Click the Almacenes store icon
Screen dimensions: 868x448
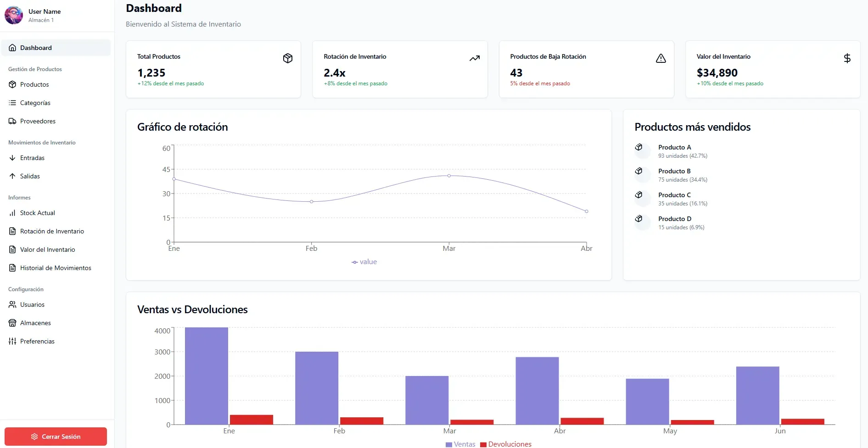tap(12, 323)
